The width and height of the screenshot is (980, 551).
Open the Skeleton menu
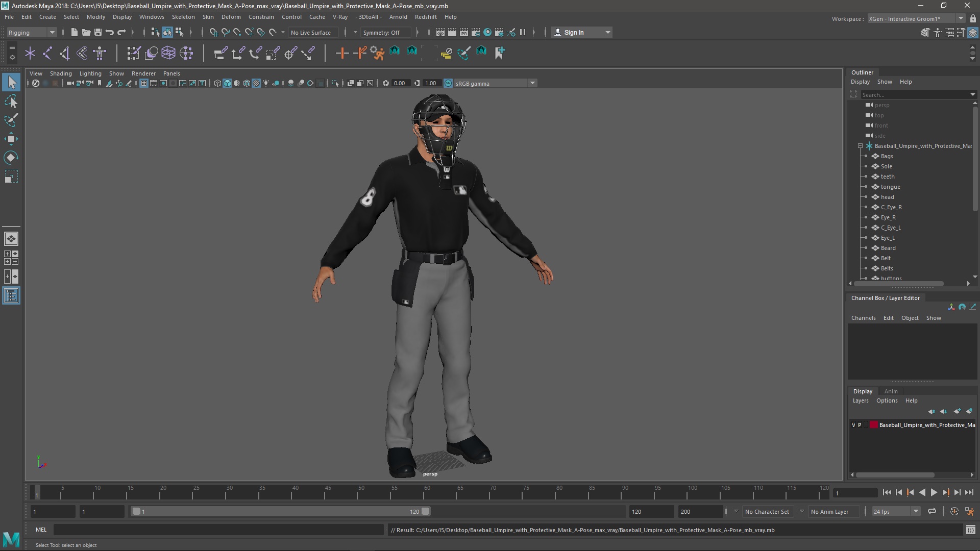(183, 17)
